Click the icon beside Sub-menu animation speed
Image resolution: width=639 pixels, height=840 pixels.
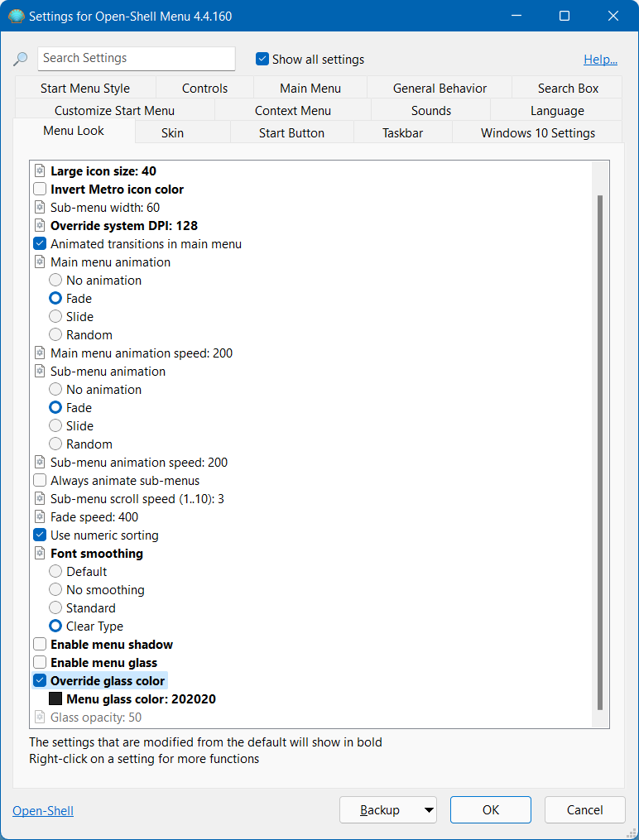[40, 463]
